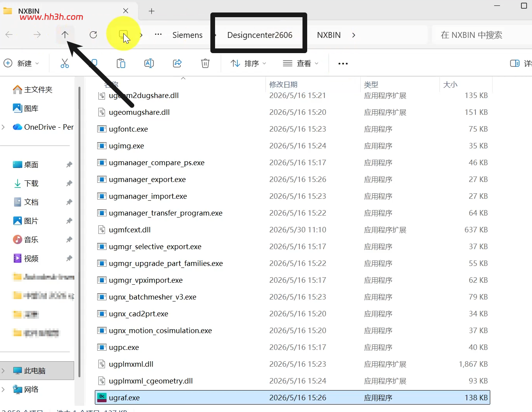Open the Sort (排序) dropdown

(x=248, y=63)
